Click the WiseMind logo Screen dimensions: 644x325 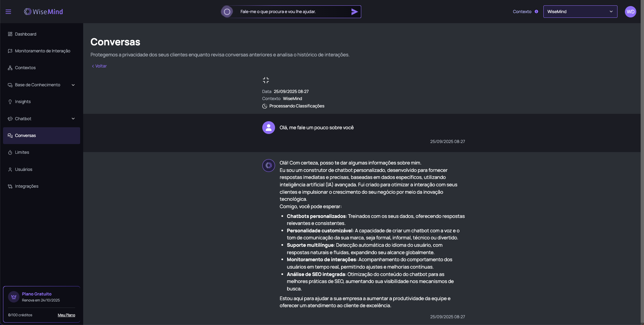pyautogui.click(x=44, y=12)
